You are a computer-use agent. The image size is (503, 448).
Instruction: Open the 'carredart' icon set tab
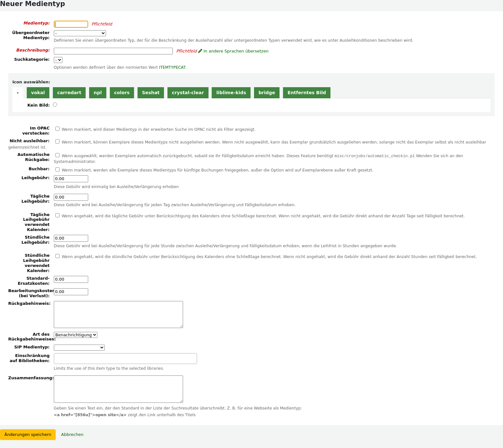(x=69, y=93)
